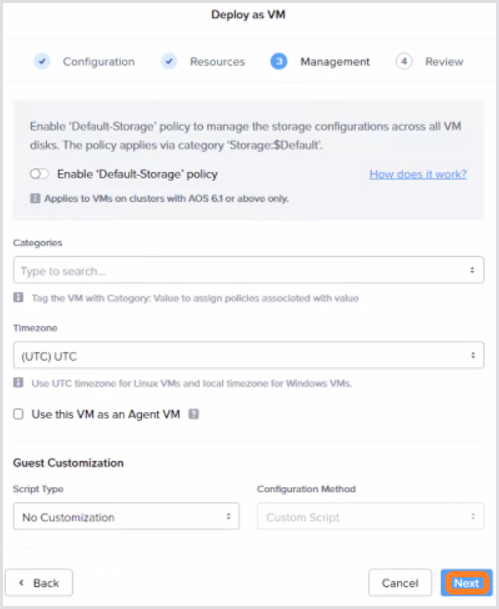Enable the 'Default-Storage' policy toggle
Image resolution: width=499 pixels, height=609 pixels.
39,174
